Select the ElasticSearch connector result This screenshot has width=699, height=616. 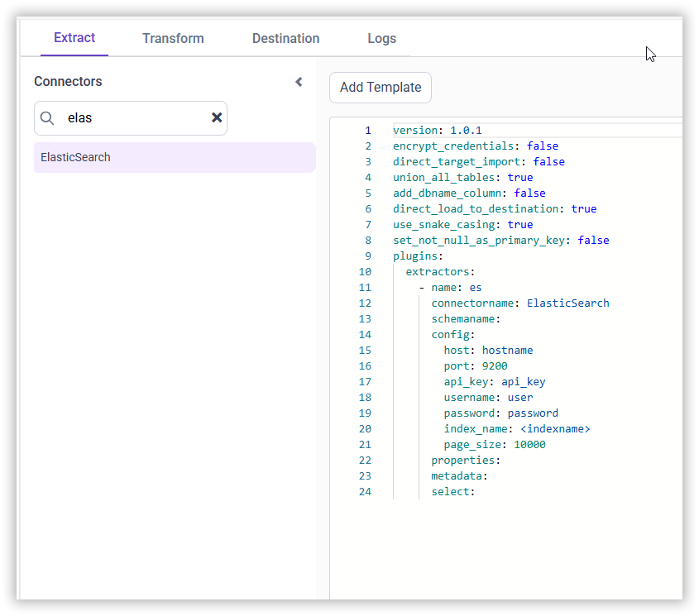(x=75, y=157)
